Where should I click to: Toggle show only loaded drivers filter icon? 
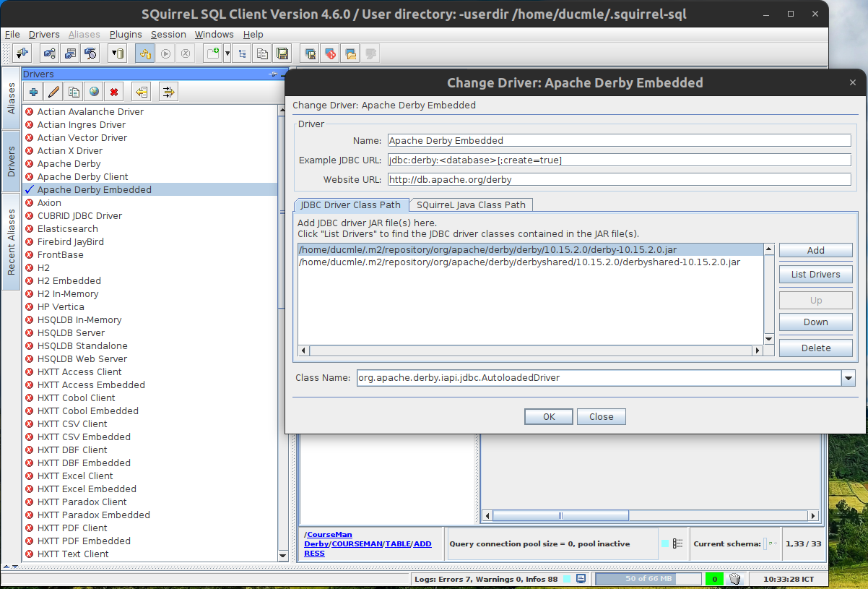[168, 92]
